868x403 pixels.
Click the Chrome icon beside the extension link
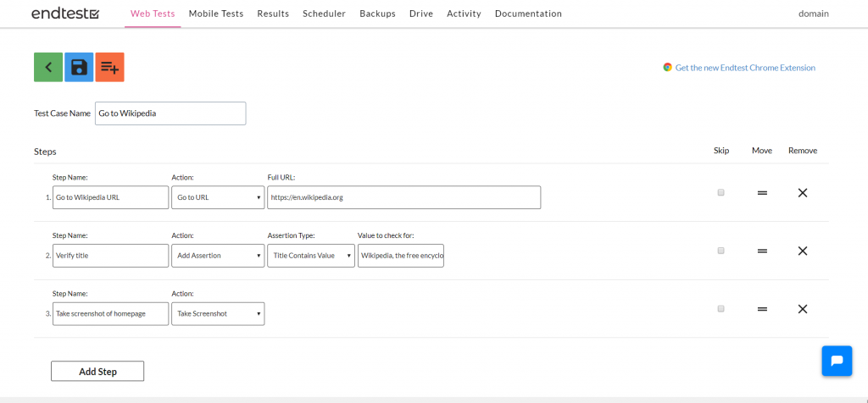pyautogui.click(x=668, y=68)
